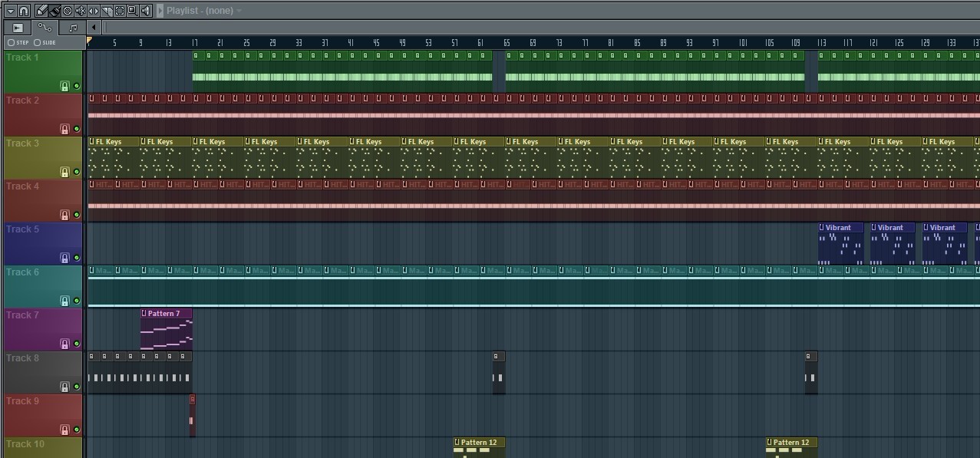Enable the SLIDE radio option
Viewport: 980px width, 458px height.
coord(38,43)
